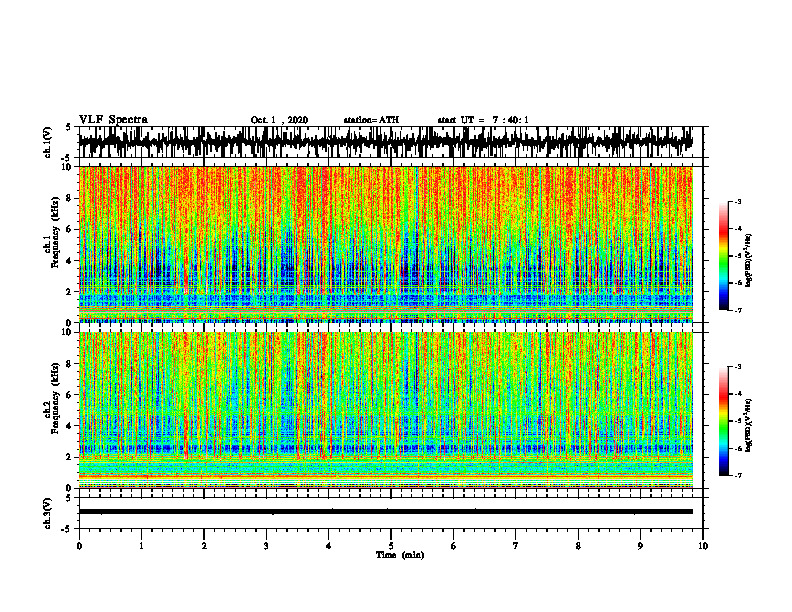The width and height of the screenshot is (792, 612).
Task: Click the ch.2 Frequency (kHz) axis label
Action: tap(54, 398)
